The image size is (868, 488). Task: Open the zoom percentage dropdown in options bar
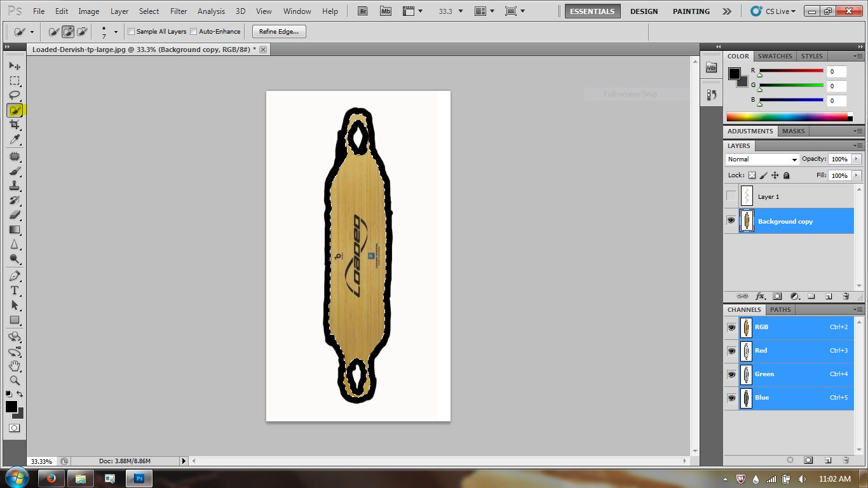tap(459, 11)
